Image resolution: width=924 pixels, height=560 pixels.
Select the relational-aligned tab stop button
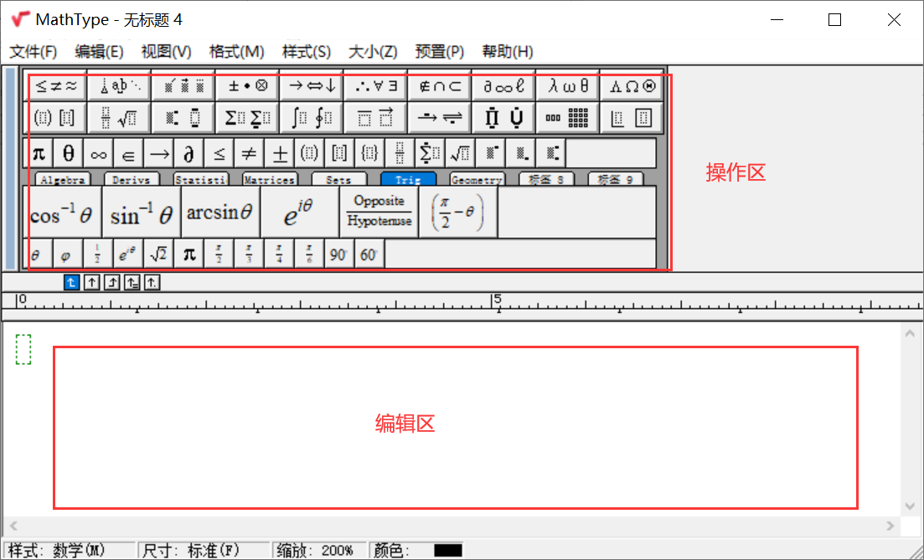132,283
